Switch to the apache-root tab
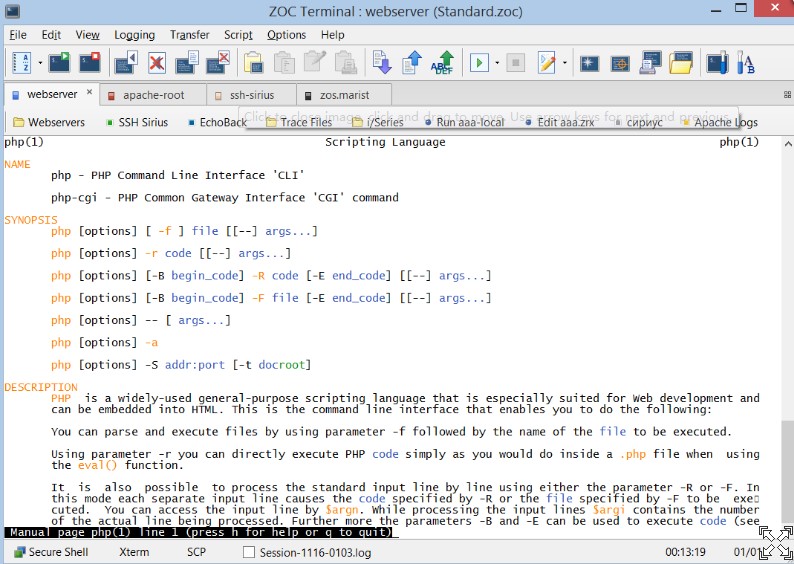Screen dimensions: 794x564 tap(153, 95)
